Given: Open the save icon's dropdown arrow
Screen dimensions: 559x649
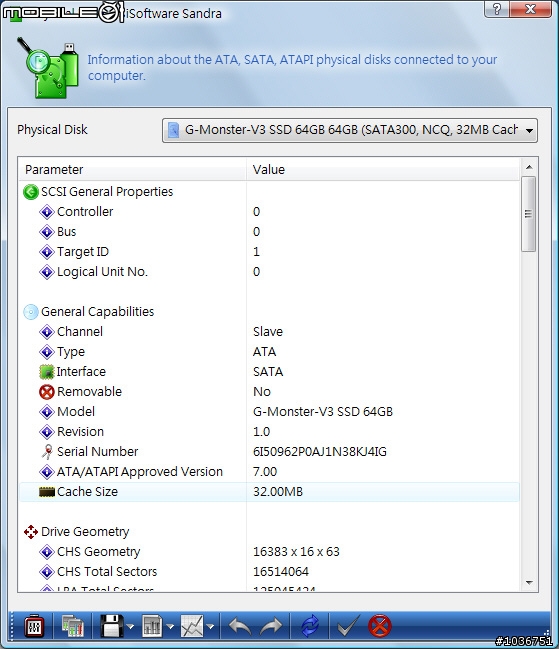Looking at the screenshot, I should (x=130, y=627).
